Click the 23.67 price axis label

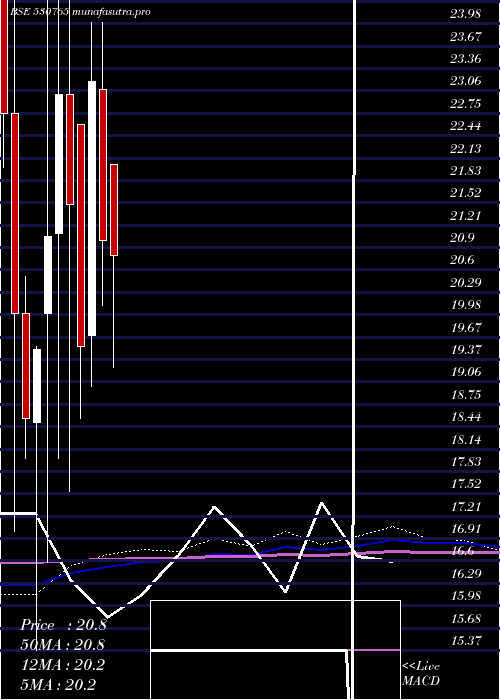click(465, 36)
